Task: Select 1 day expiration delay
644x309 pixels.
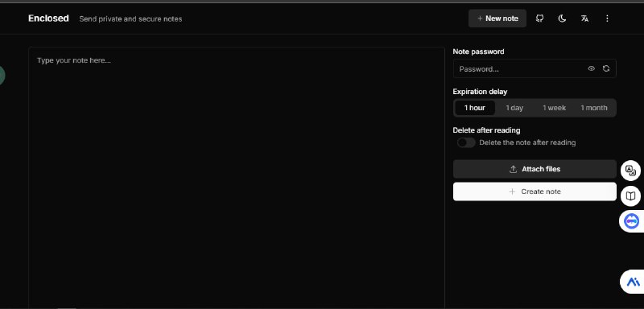Action: click(514, 108)
